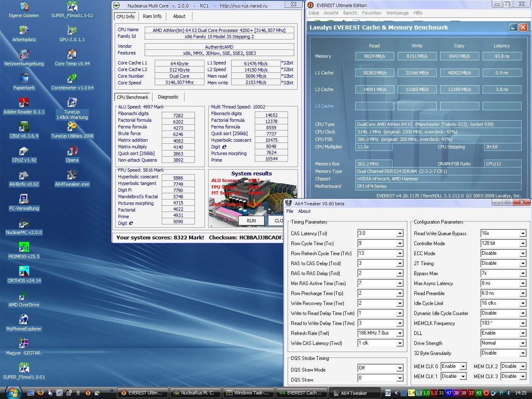Launch GPU-Z.0.1.1 from the desktop
This screenshot has width=532, height=399.
(72, 34)
